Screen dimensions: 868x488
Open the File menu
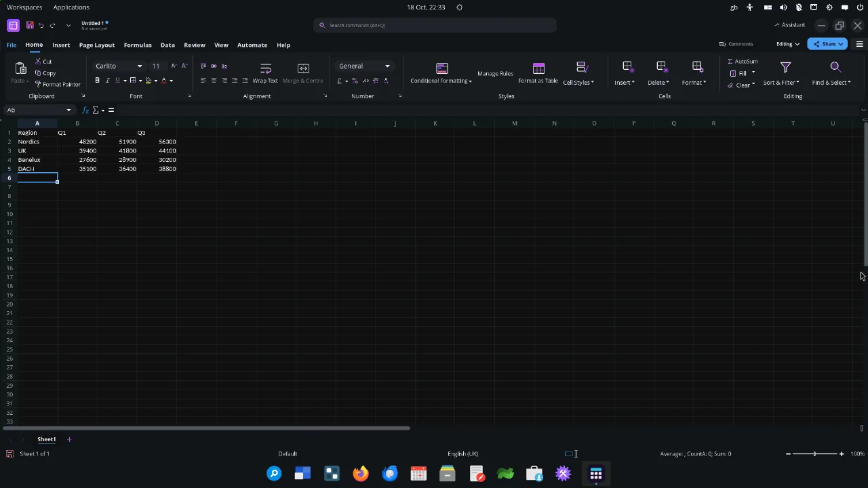pyautogui.click(x=12, y=45)
